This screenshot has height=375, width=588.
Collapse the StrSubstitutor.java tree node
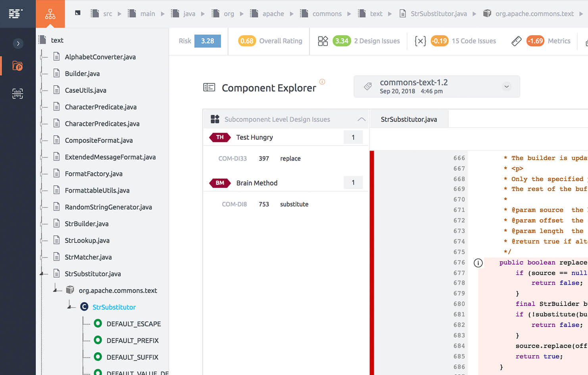click(x=42, y=274)
